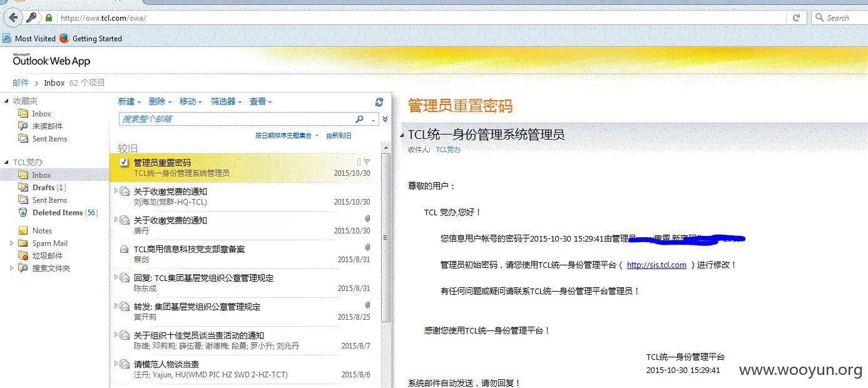Open the 移动 menu
868x388 pixels.
pos(191,101)
